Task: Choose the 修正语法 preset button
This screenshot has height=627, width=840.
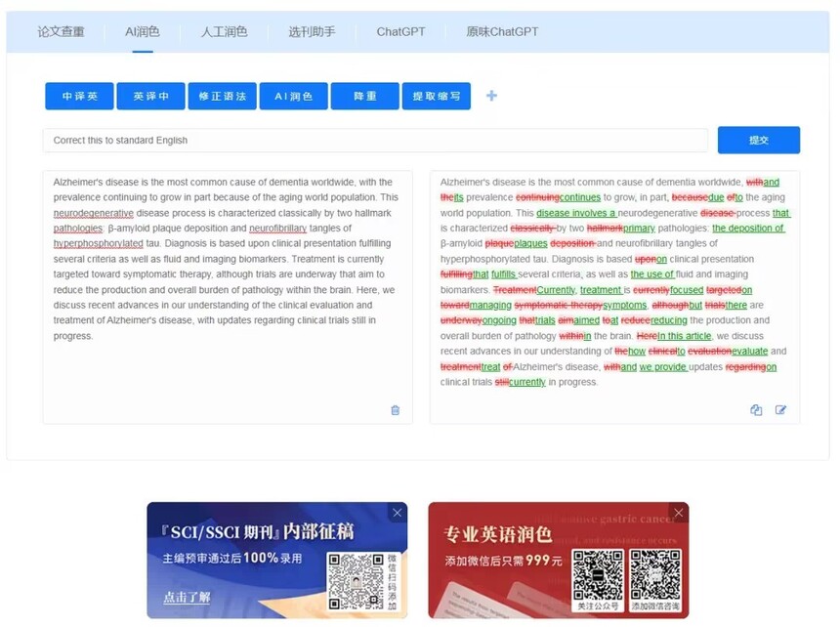Action: point(223,96)
